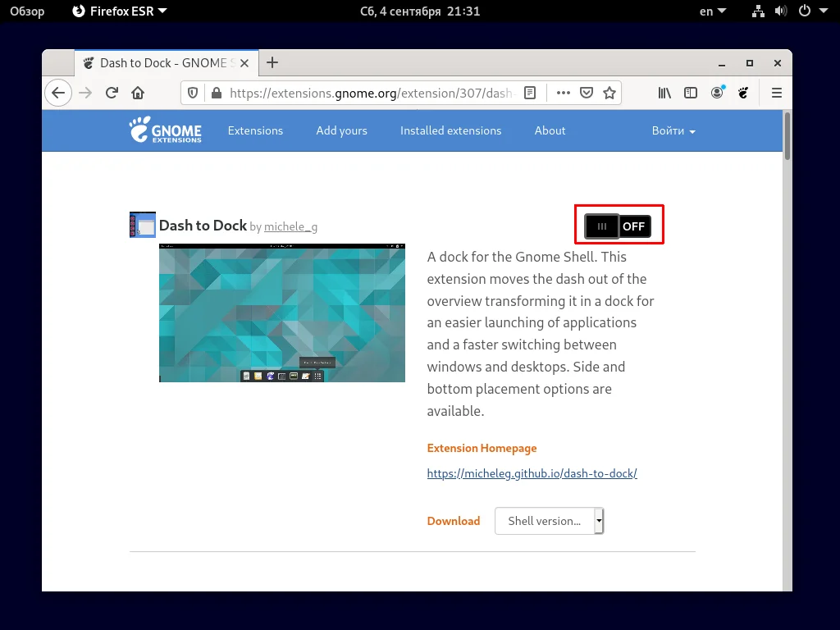Click the Dash to Dock screenshot preview
This screenshot has width=840, height=630.
pyautogui.click(x=282, y=313)
